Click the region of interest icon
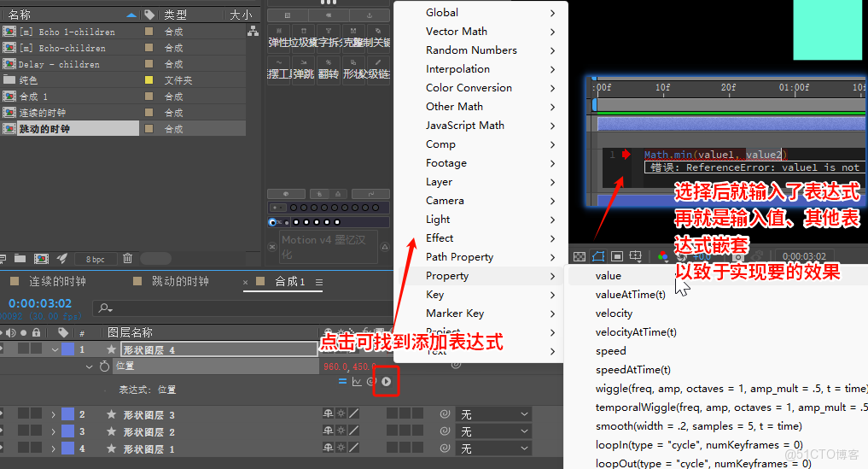Image resolution: width=868 pixels, height=469 pixels. 617,256
